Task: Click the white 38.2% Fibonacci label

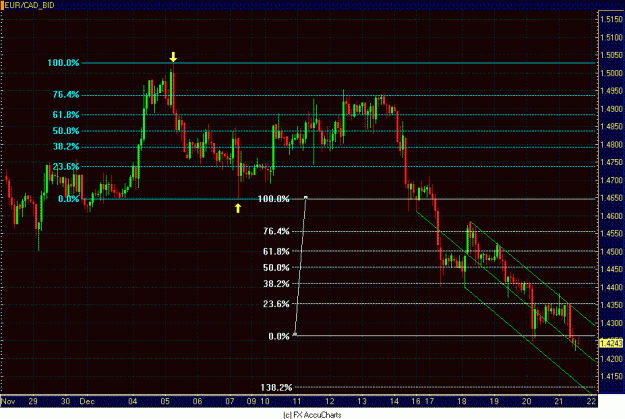Action: coord(276,284)
